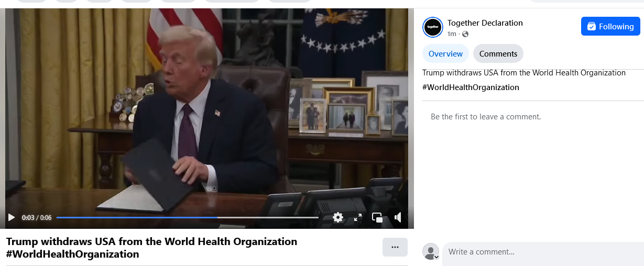The width and height of the screenshot is (644, 266).
Task: Mute the video volume
Action: [398, 217]
